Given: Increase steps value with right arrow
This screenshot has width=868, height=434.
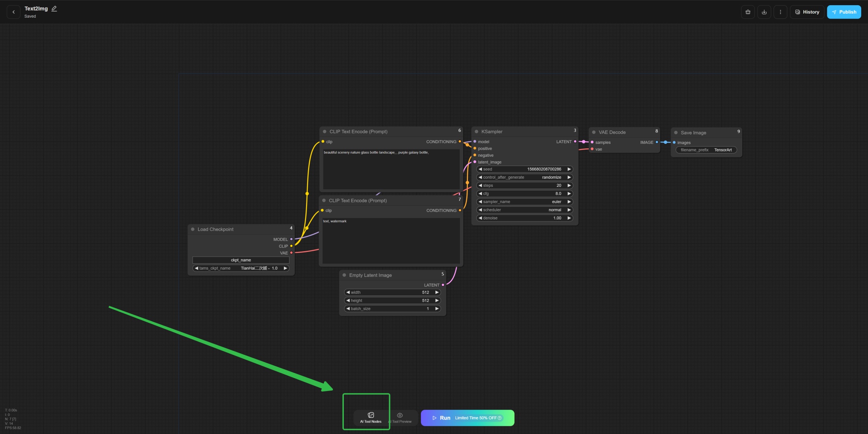Looking at the screenshot, I should (x=569, y=186).
